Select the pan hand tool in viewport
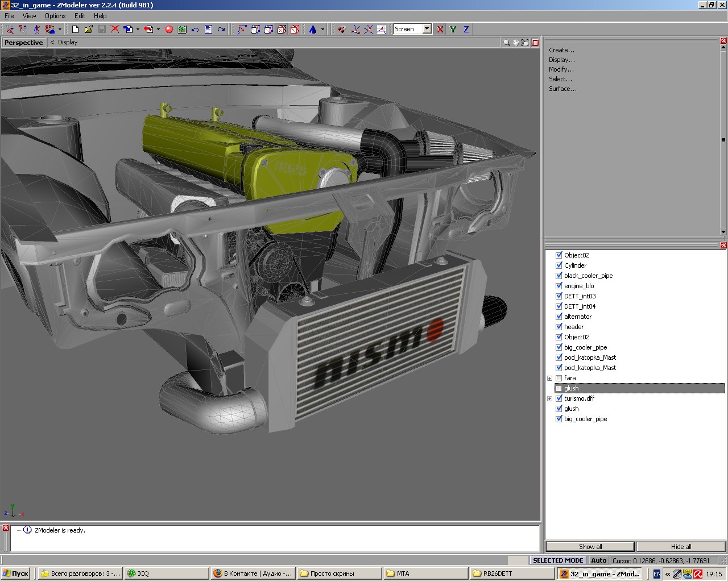Screen dimensions: 728x582 point(516,43)
